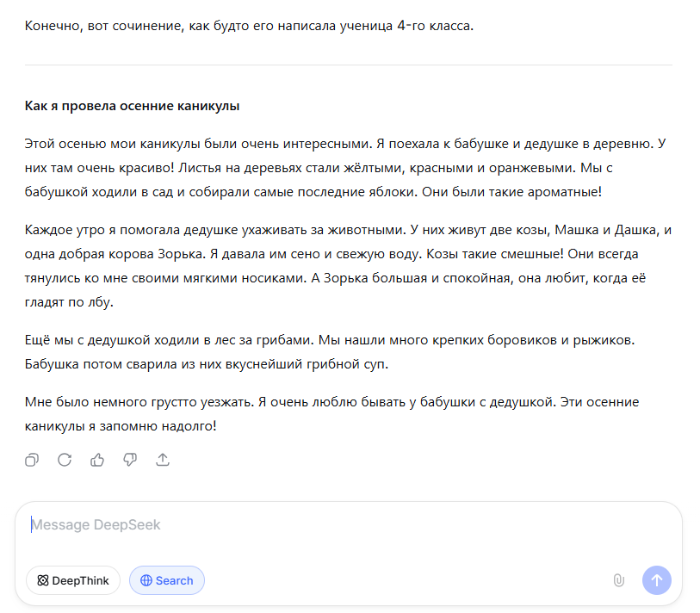The image size is (700, 613).
Task: Click the paragraph beginning Каждое утро
Action: point(348,266)
